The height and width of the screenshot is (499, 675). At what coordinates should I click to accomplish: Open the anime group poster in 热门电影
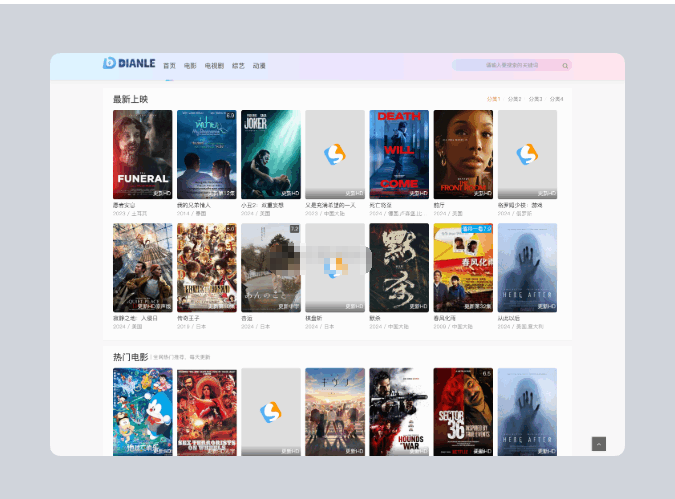click(x=335, y=412)
